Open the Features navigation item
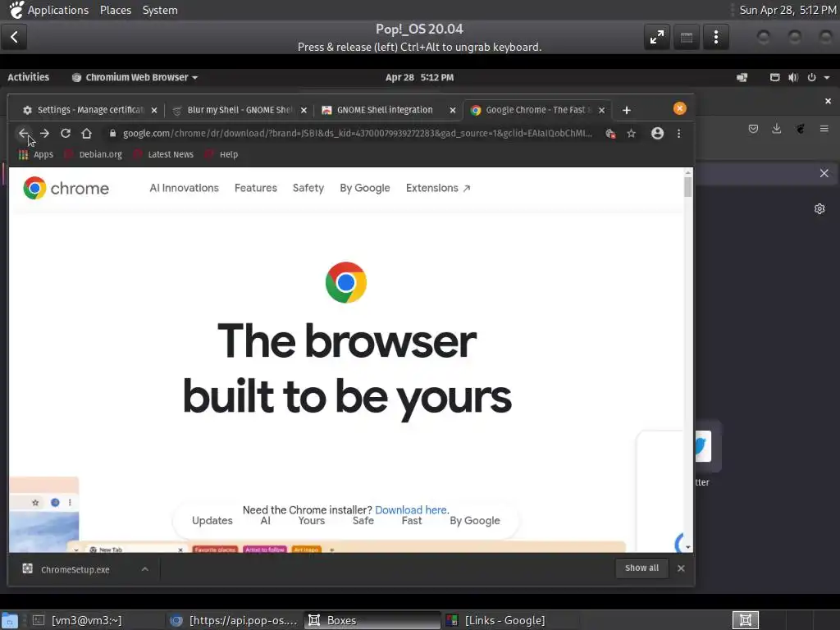 point(256,188)
